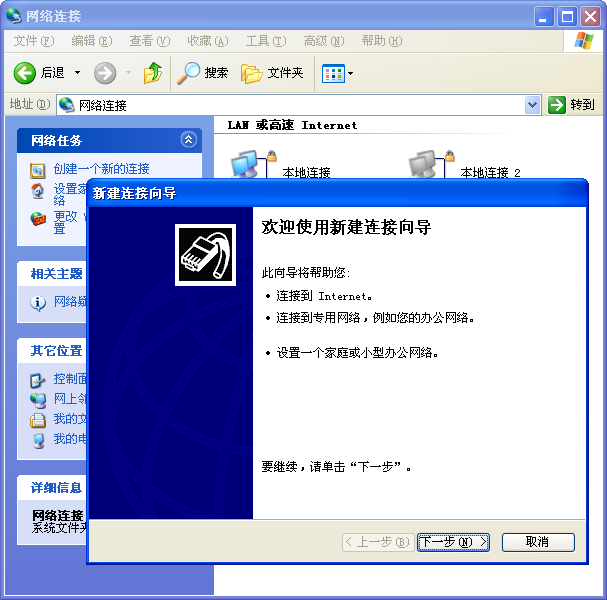607x600 pixels.
Task: Open the Folders (文件夹) toolbar button
Action: tap(272, 73)
